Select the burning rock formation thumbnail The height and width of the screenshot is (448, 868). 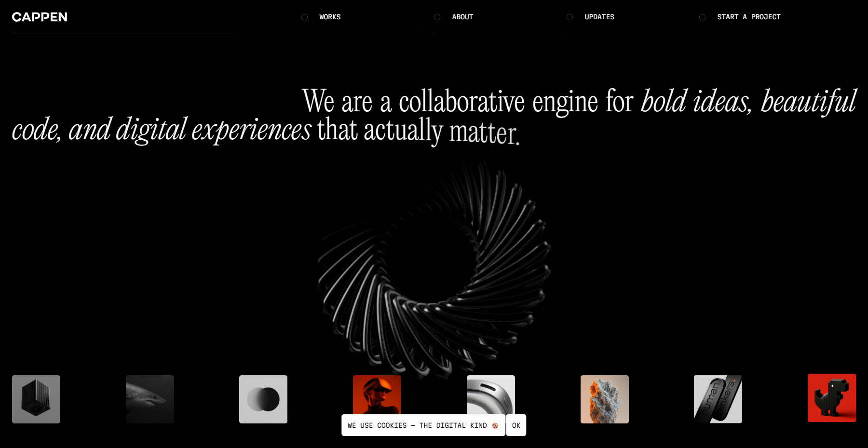point(604,399)
